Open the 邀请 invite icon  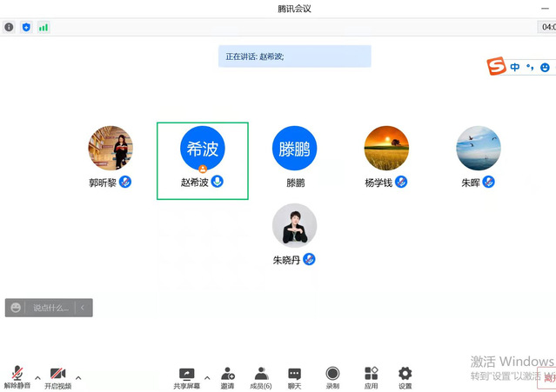click(x=227, y=375)
